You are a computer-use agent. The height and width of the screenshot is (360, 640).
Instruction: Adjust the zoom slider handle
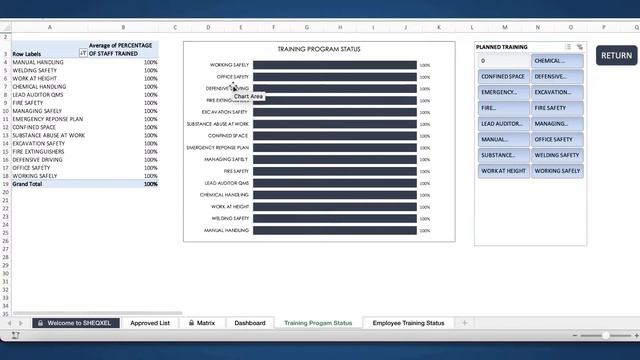point(606,336)
